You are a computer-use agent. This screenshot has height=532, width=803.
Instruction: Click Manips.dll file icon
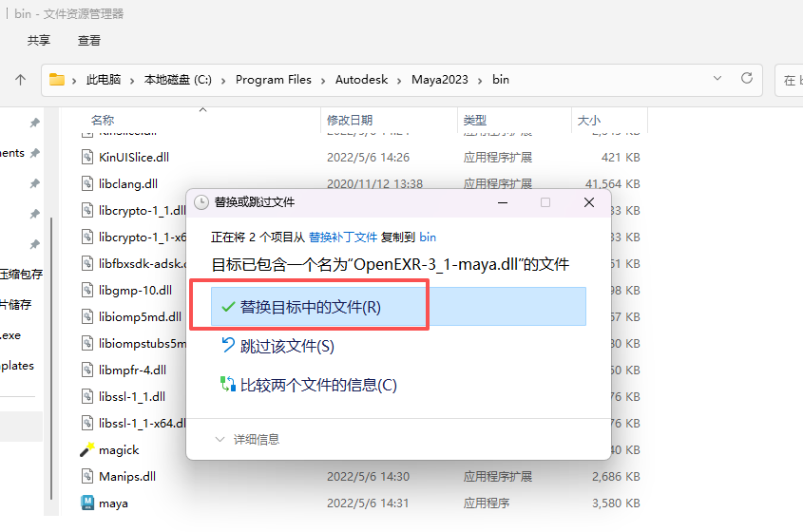coord(87,477)
